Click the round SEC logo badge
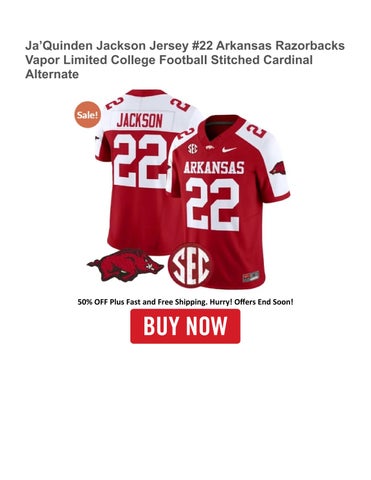 tap(189, 266)
